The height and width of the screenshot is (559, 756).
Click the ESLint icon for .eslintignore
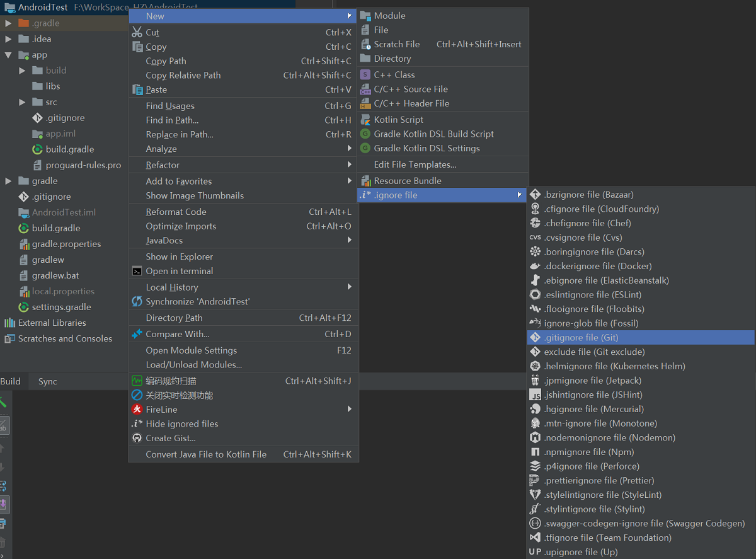pos(535,294)
